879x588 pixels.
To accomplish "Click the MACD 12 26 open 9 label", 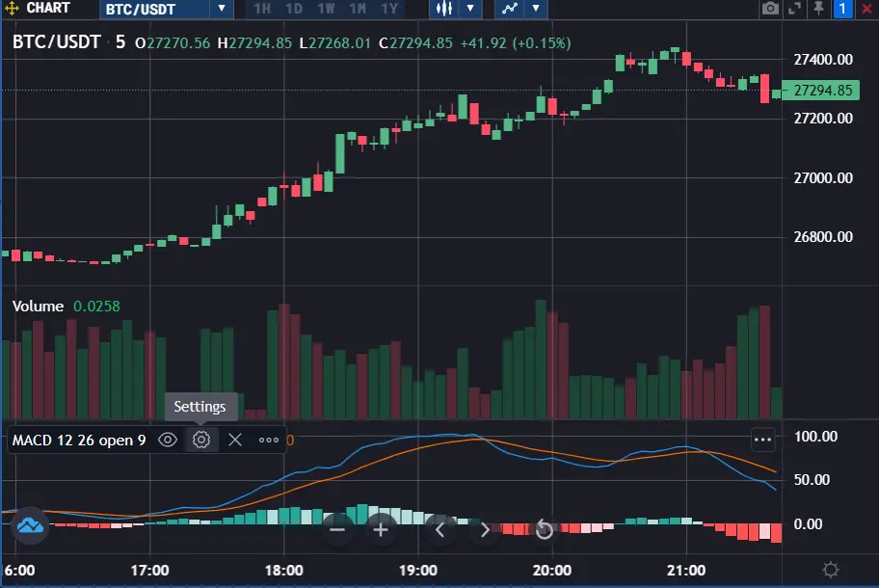I will (x=79, y=441).
